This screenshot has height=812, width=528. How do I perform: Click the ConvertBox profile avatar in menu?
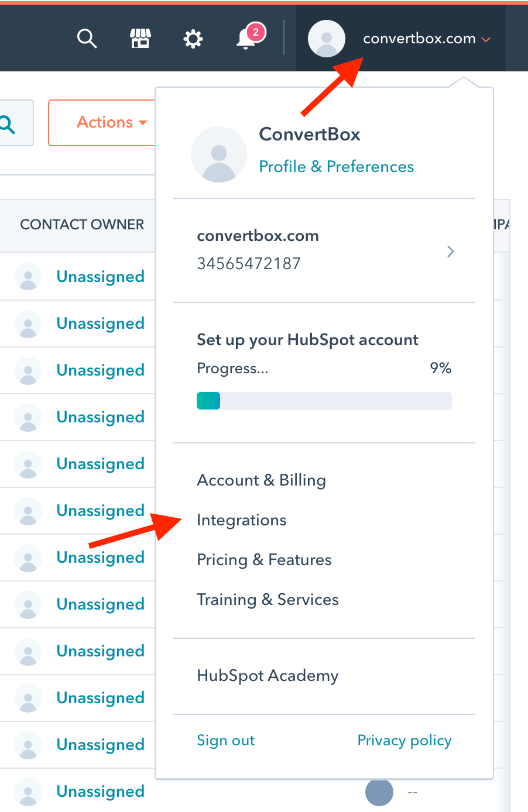point(219,154)
